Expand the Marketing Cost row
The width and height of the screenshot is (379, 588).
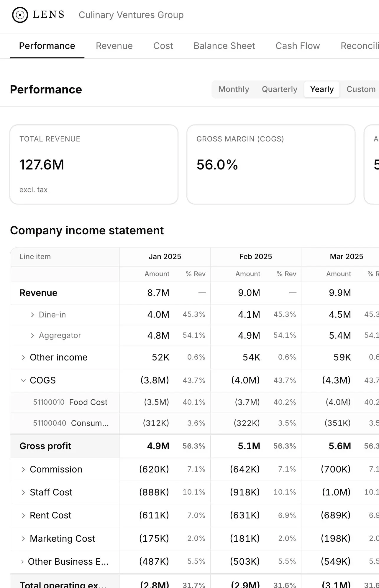coord(23,539)
